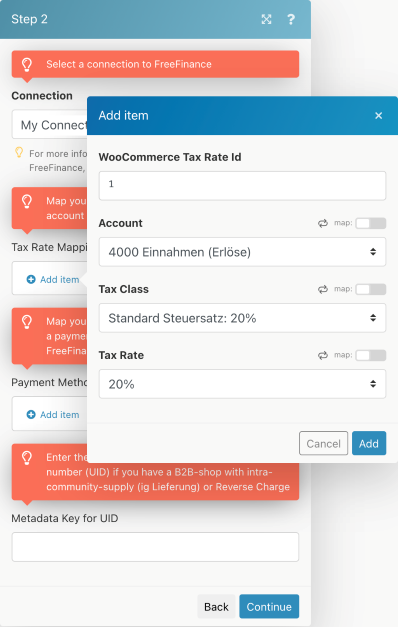Image resolution: width=398 pixels, height=627 pixels.
Task: Click Continue to proceed
Action: pyautogui.click(x=269, y=606)
